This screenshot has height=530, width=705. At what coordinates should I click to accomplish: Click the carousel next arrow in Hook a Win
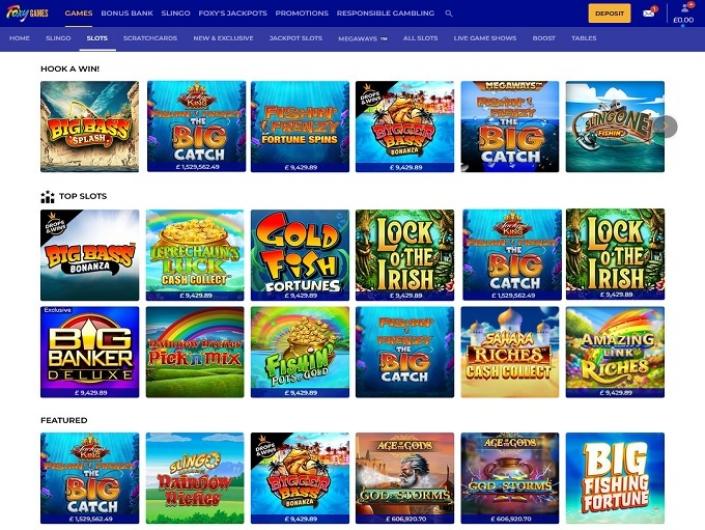tap(666, 126)
